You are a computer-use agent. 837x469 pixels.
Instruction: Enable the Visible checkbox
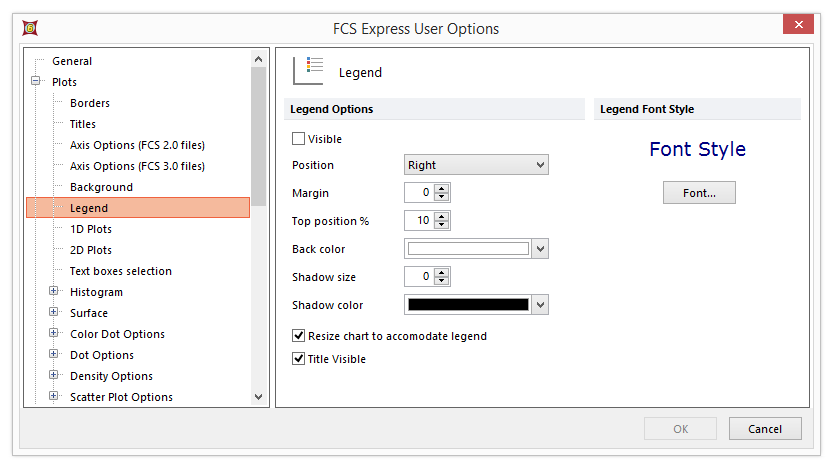(298, 139)
